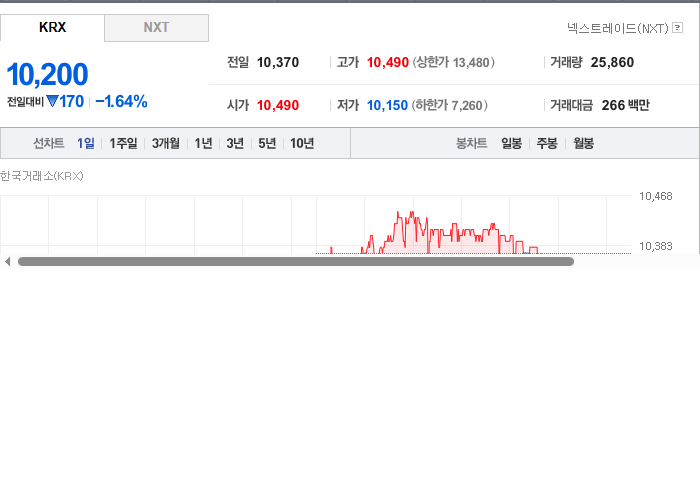Image resolution: width=700 pixels, height=490 pixels.
Task: Select the 1년 line chart period
Action: 203,143
